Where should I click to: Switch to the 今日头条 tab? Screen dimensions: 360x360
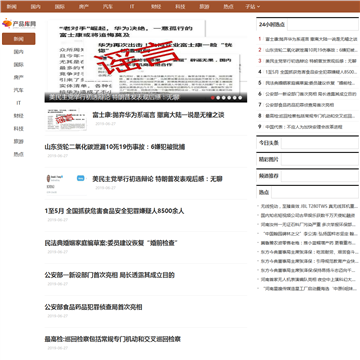269,143
